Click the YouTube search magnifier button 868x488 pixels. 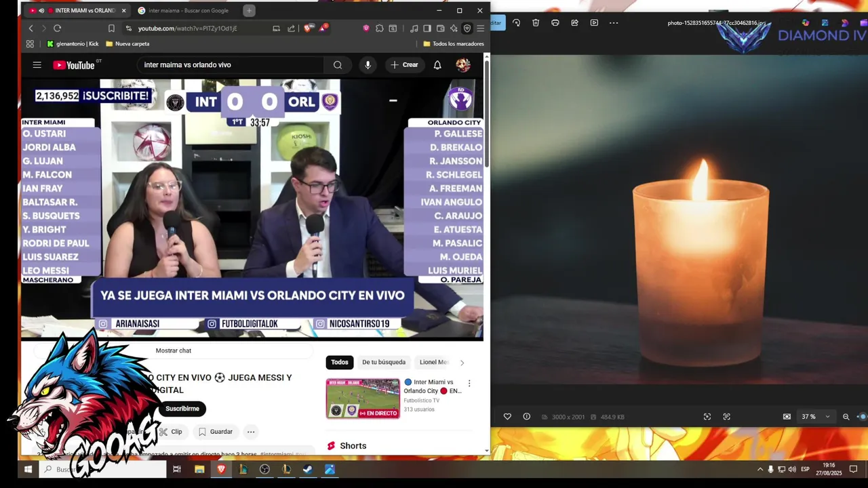[337, 65]
